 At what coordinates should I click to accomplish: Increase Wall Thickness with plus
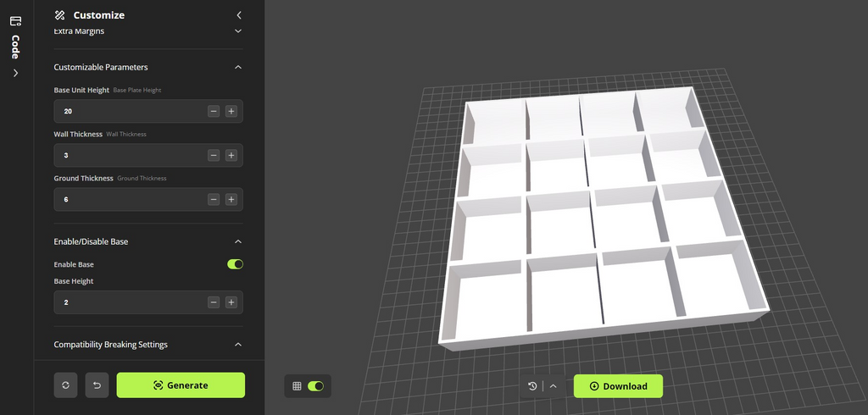click(x=231, y=156)
